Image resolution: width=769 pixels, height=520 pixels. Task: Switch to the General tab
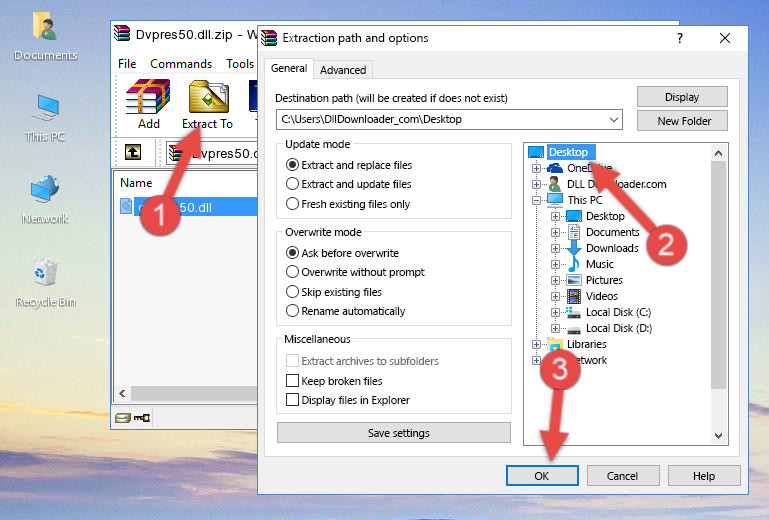coord(289,68)
